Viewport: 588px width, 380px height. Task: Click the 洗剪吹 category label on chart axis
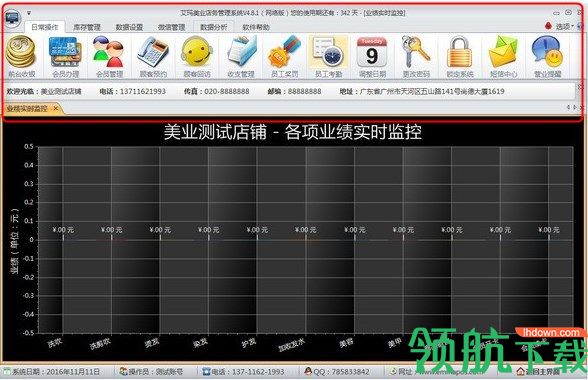pos(100,343)
